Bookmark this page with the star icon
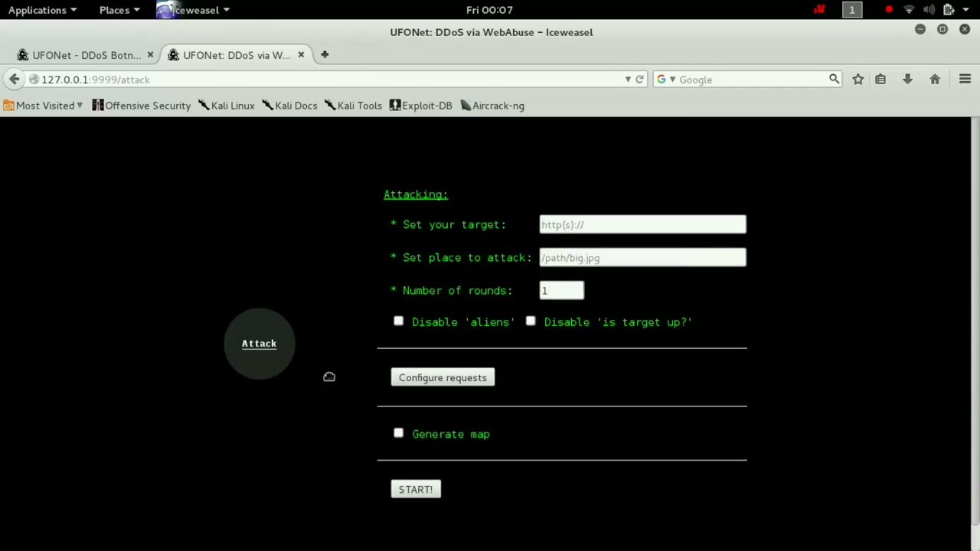980x551 pixels. [858, 80]
